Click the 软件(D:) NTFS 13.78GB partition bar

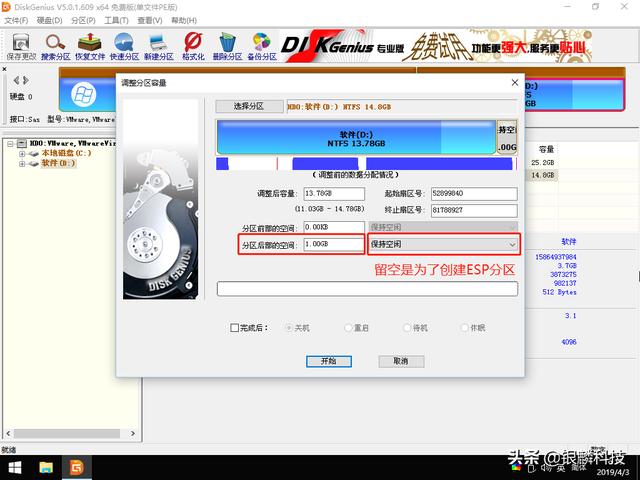coord(356,137)
